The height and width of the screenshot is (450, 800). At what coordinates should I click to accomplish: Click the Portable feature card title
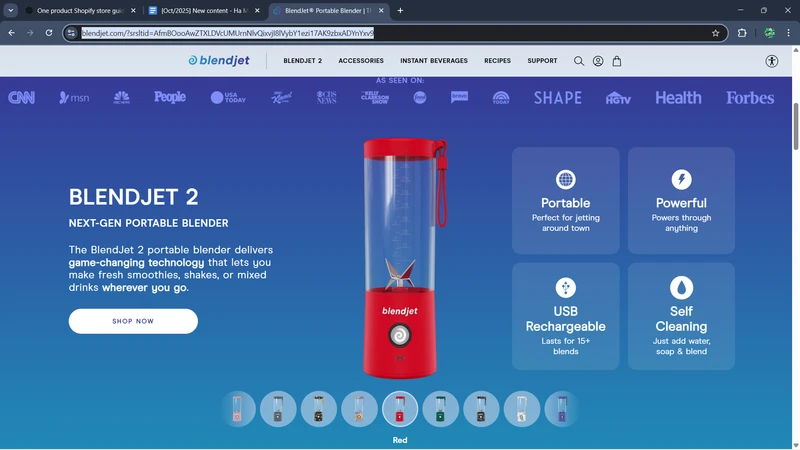(x=565, y=203)
